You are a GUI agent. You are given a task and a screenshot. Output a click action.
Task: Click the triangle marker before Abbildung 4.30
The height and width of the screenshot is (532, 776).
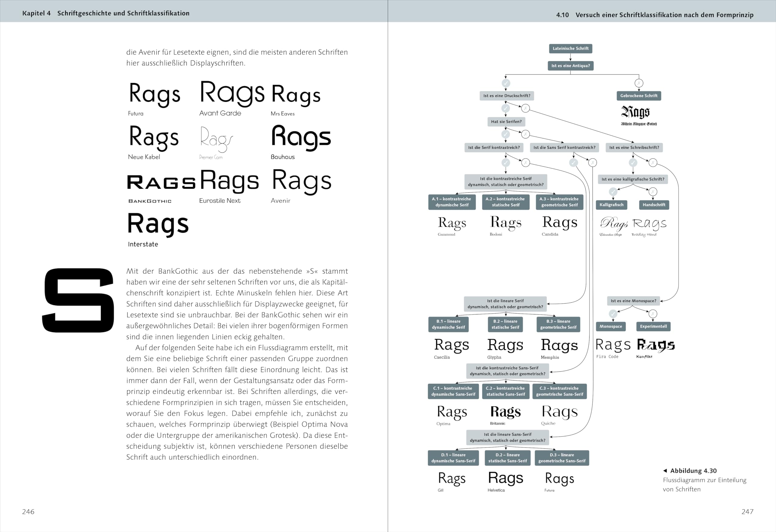(665, 470)
